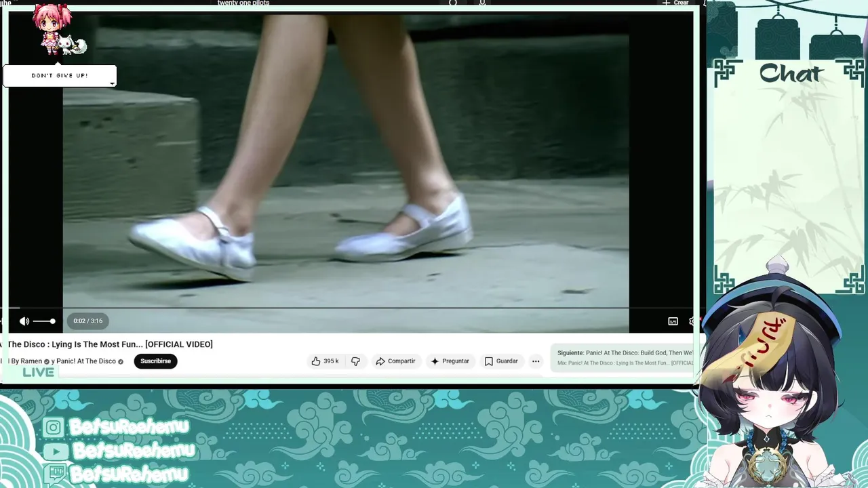Image resolution: width=868 pixels, height=488 pixels.
Task: Click the BetsuReehemu text next to YouTube
Action: [134, 451]
